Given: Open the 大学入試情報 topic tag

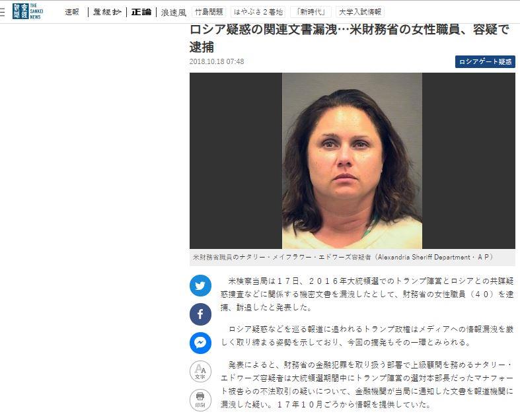Looking at the screenshot, I should tap(360, 13).
